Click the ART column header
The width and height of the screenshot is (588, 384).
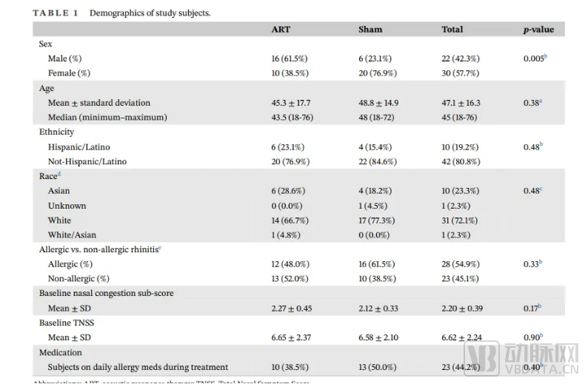[x=281, y=30]
